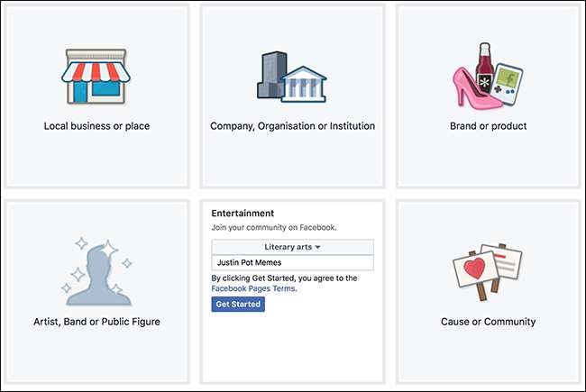Open the Literary arts category dropdown
Viewport: 586px width, 392px height.
[x=292, y=246]
